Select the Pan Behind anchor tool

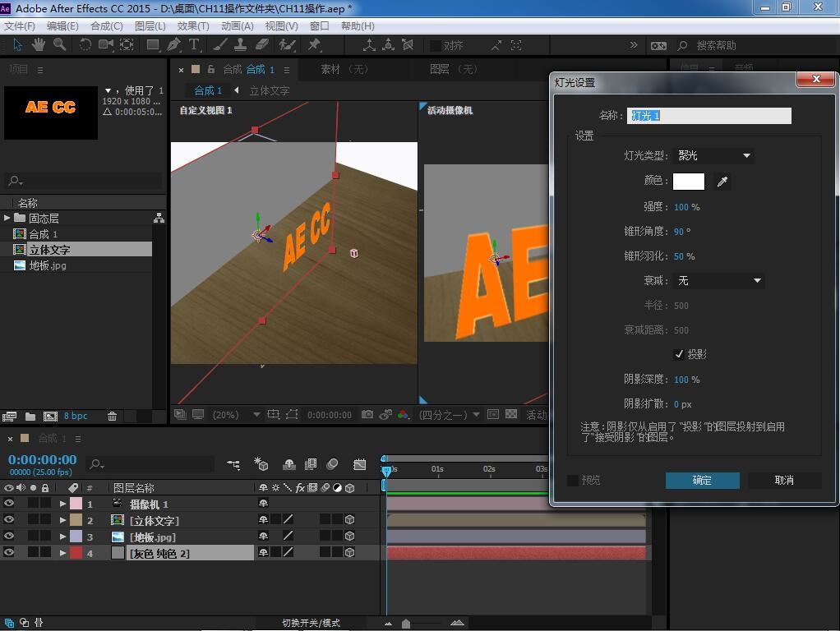(127, 45)
